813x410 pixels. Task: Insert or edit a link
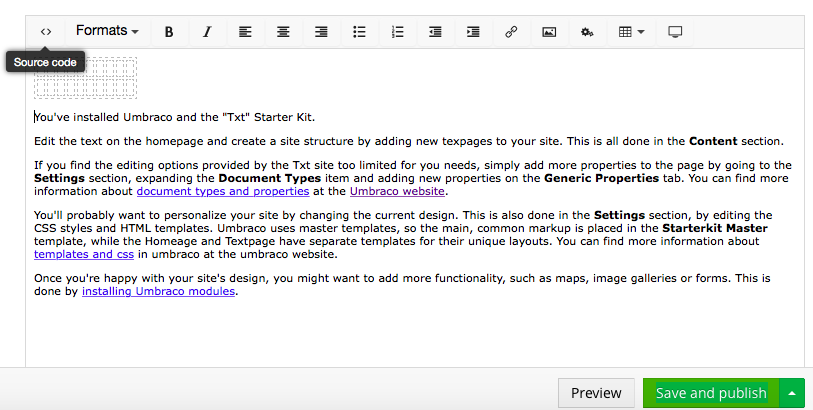tap(511, 32)
